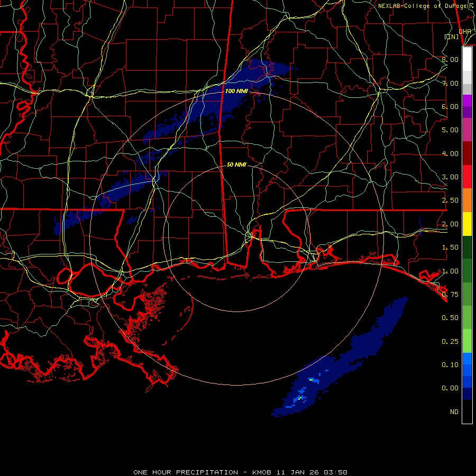Click the 2.00 legend value
This screenshot has width=476, height=476.
[450, 224]
